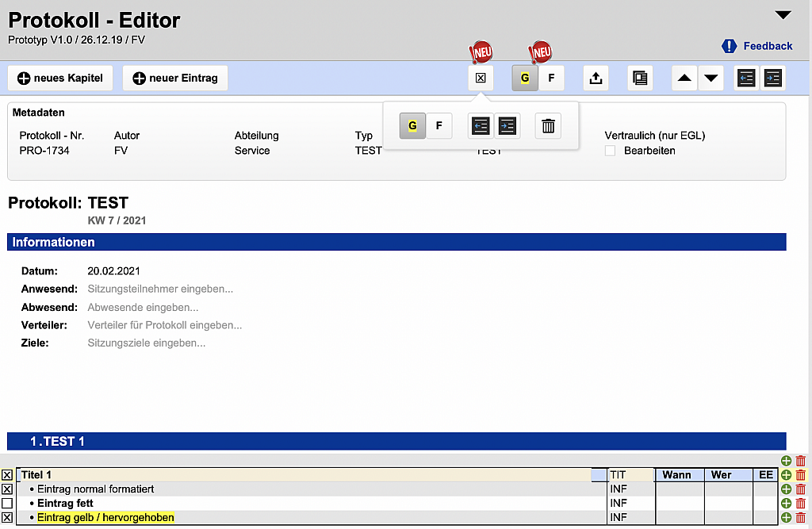Image resolution: width=812 pixels, height=529 pixels.
Task: Move entry down with the down arrow
Action: tap(711, 79)
